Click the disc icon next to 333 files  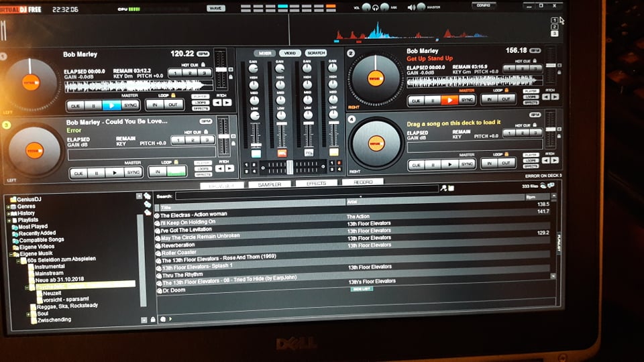tap(543, 186)
